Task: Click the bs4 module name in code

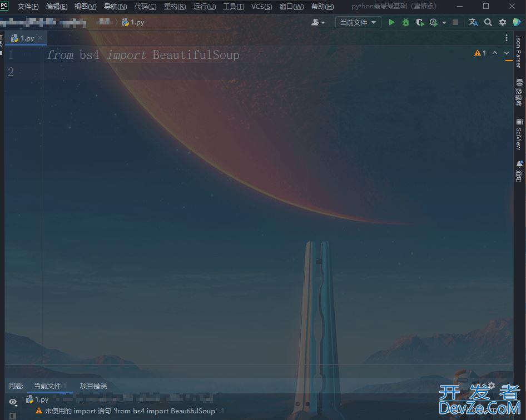Action: tap(90, 54)
